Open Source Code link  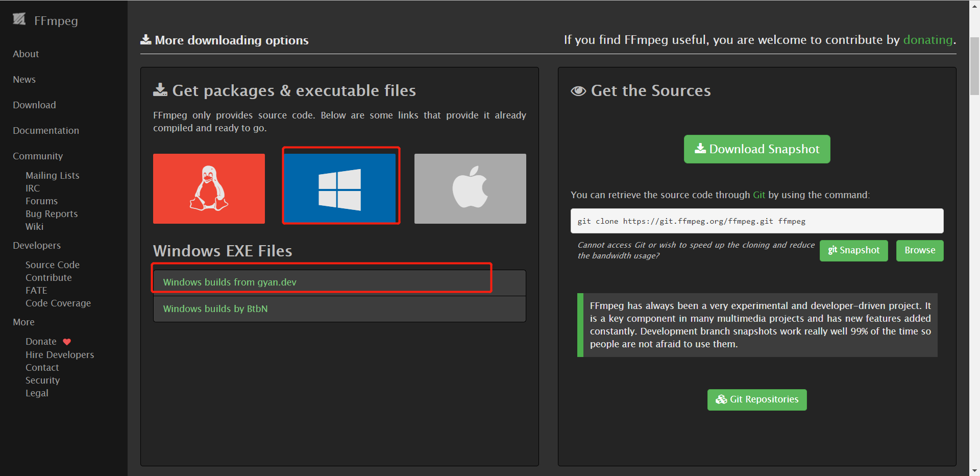click(x=53, y=265)
